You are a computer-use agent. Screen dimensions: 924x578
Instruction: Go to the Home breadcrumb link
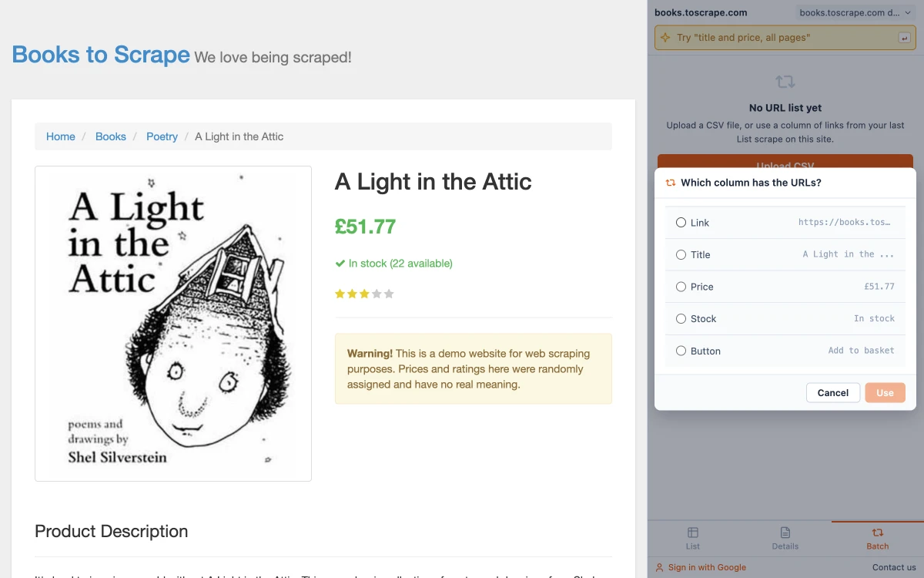click(61, 136)
